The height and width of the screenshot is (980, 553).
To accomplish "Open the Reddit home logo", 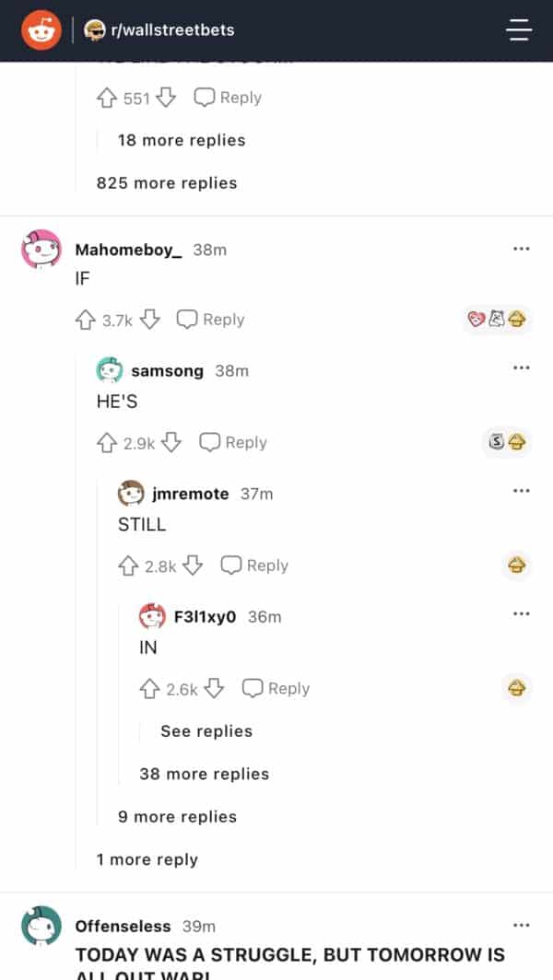I will click(40, 30).
